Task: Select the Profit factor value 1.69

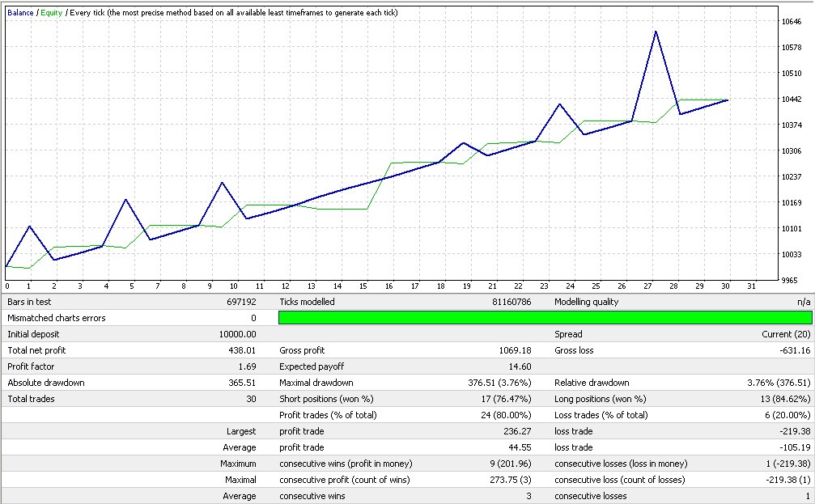Action: click(x=247, y=366)
